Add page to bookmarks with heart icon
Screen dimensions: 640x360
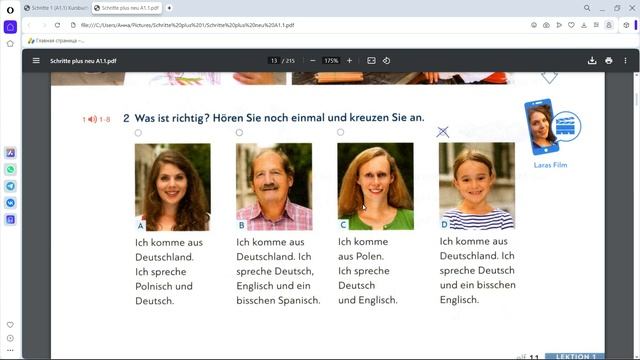[x=571, y=25]
